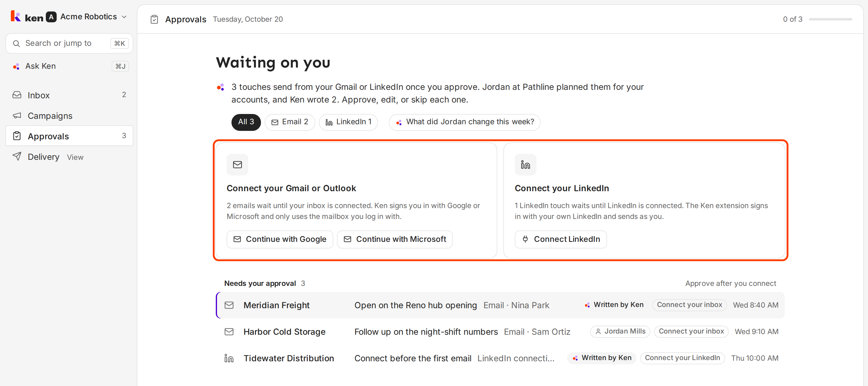Click the ⌘K shortcut badge
Screen dimensions: 868x386
(x=120, y=43)
